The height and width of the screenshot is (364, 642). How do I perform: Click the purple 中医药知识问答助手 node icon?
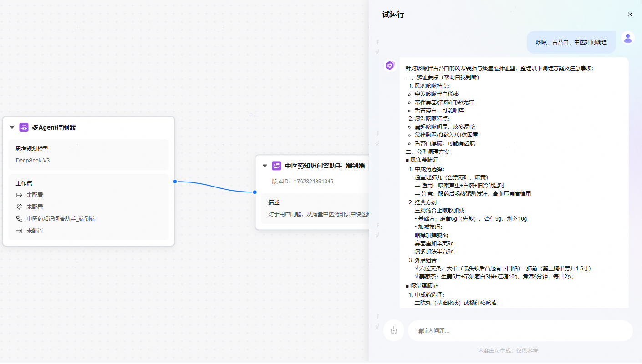[x=276, y=166]
